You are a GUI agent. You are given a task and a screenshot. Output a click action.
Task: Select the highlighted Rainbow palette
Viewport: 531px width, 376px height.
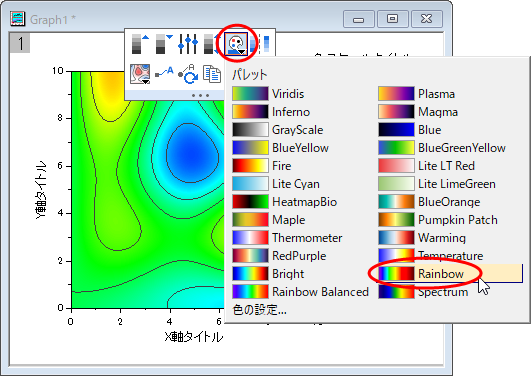coord(450,273)
